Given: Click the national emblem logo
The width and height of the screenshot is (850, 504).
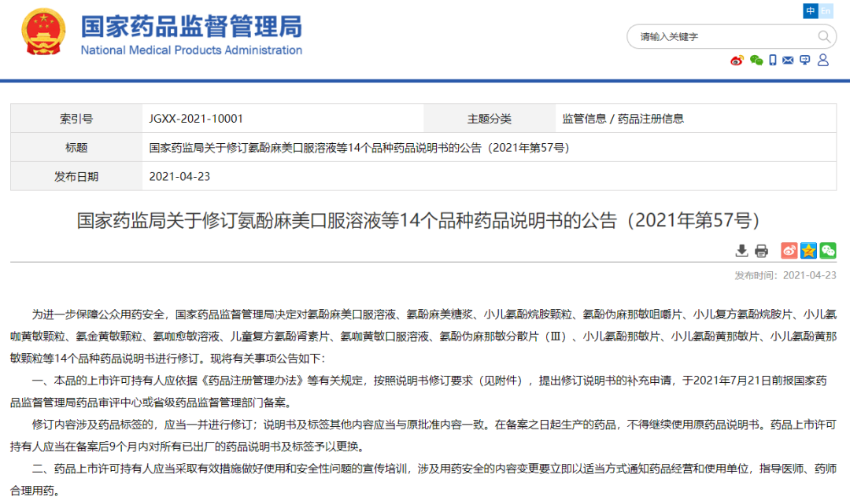Looking at the screenshot, I should [x=43, y=31].
